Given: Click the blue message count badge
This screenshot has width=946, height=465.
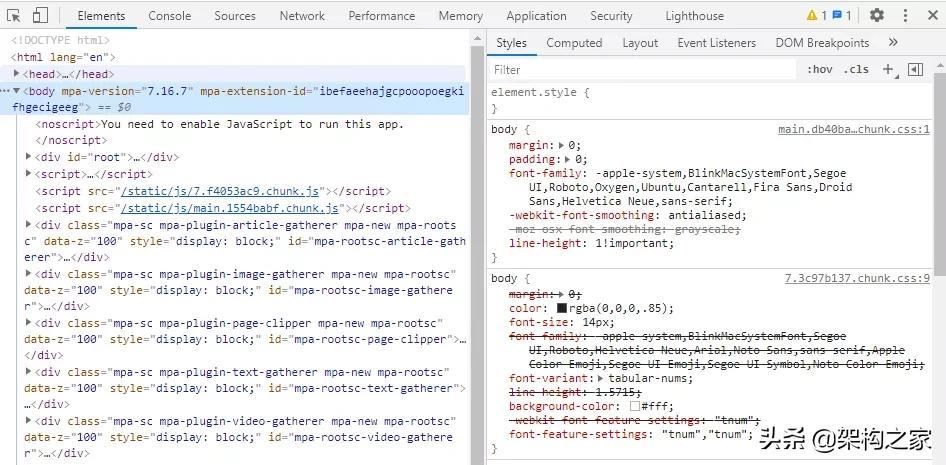Looking at the screenshot, I should (842, 15).
